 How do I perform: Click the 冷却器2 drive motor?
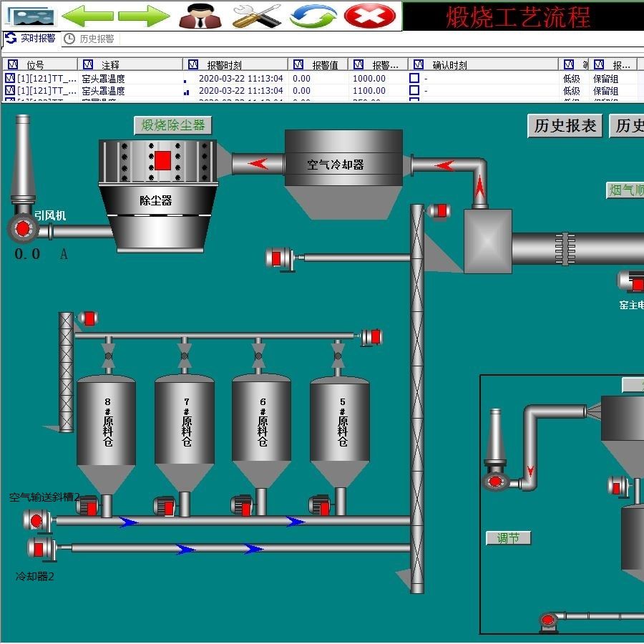(41, 549)
